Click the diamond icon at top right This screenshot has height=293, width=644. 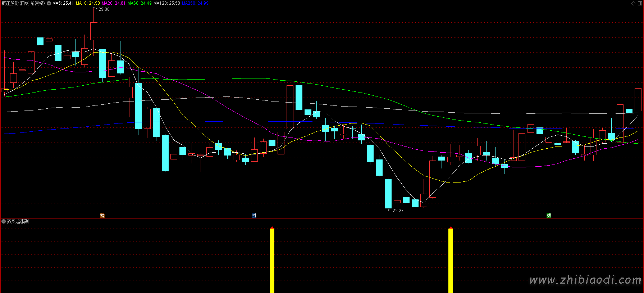(x=633, y=3)
